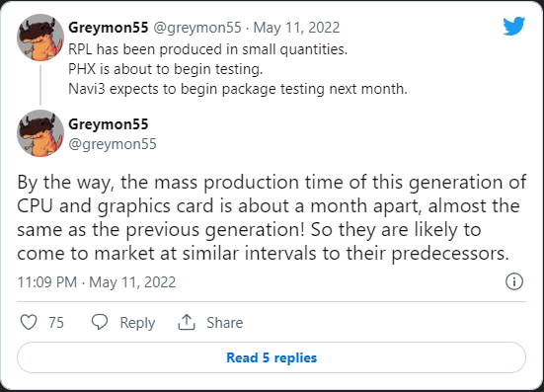Click Greymon55 avatar on main tweet
This screenshot has height=392, width=544.
coord(40,133)
